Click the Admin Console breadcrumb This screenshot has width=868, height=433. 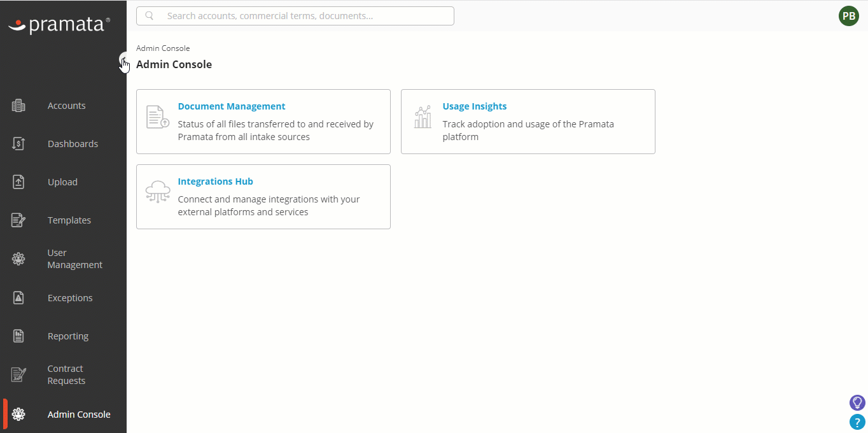[163, 48]
